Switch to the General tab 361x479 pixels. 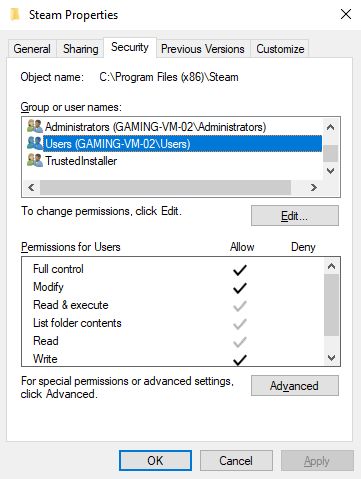[x=32, y=49]
